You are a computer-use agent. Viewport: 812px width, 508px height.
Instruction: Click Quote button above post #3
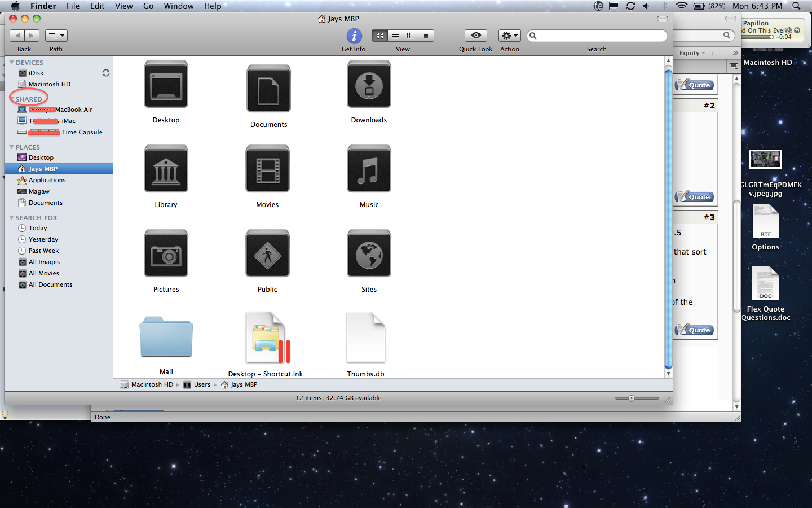tap(695, 197)
